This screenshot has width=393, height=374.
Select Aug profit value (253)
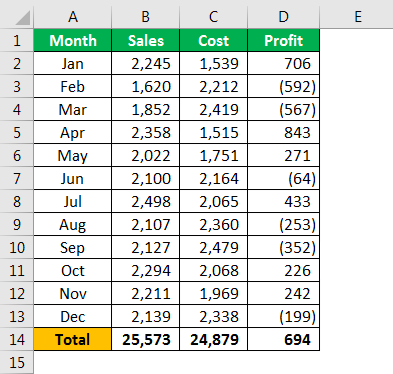click(284, 224)
